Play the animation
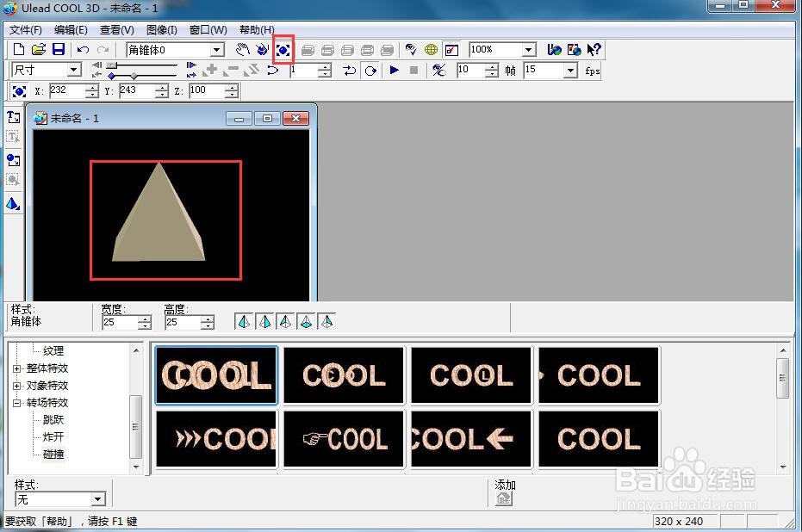This screenshot has height=532, width=802. (x=394, y=70)
